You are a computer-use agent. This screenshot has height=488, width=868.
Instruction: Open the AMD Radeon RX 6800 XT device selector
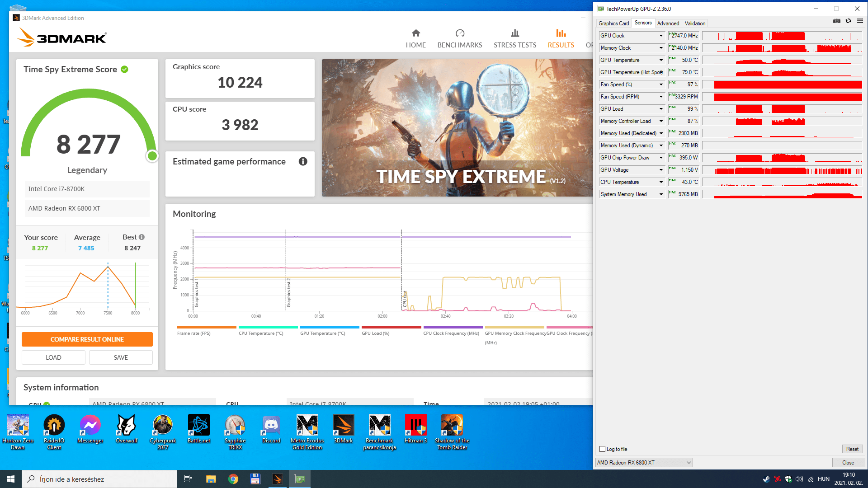[644, 462]
